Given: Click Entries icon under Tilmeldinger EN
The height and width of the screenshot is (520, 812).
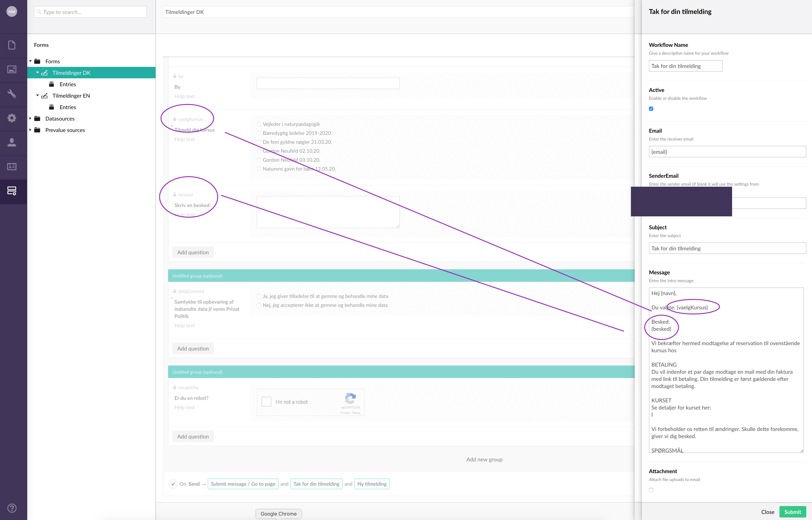Looking at the screenshot, I should 52,107.
